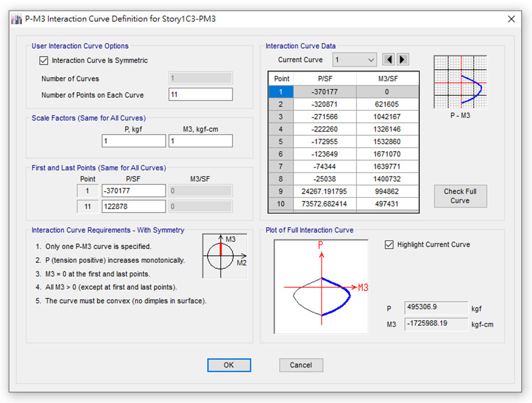Click the Check Full Curve button
532x403 pixels.
click(460, 196)
